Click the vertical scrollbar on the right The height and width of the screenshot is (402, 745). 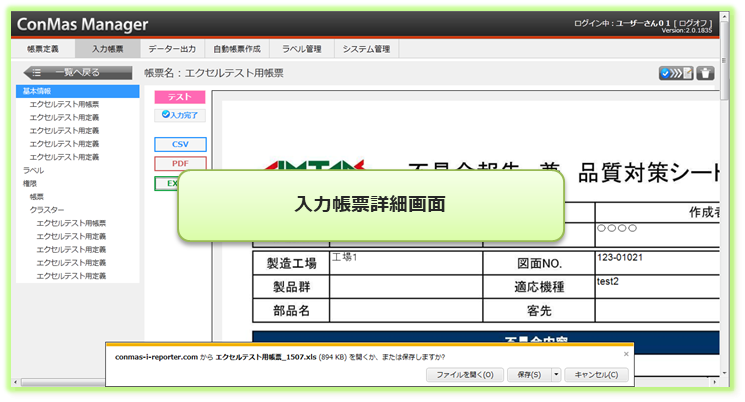pos(724,200)
